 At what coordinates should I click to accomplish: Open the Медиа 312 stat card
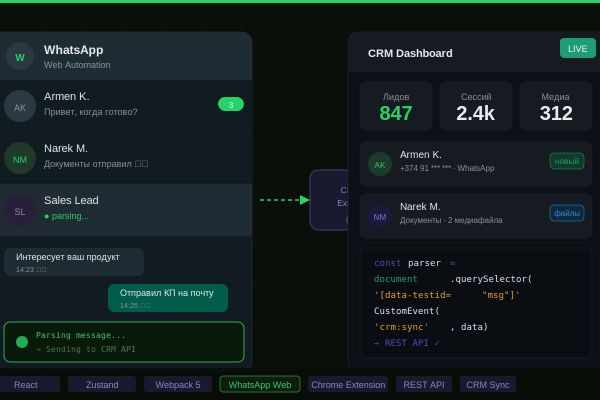pos(556,106)
